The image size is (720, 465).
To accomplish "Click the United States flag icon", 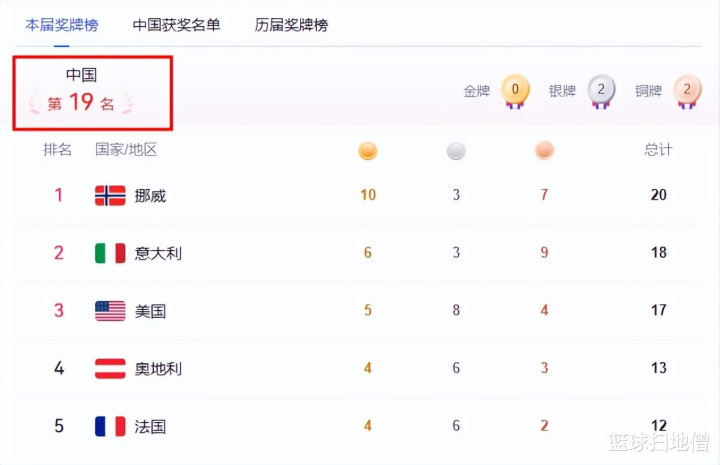I will pos(110,311).
